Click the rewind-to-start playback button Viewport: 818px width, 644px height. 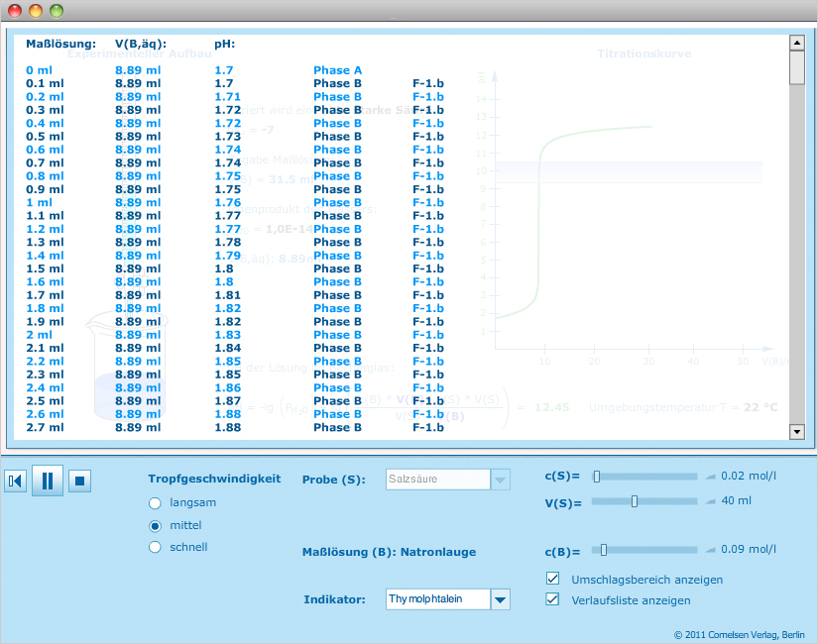[15, 482]
